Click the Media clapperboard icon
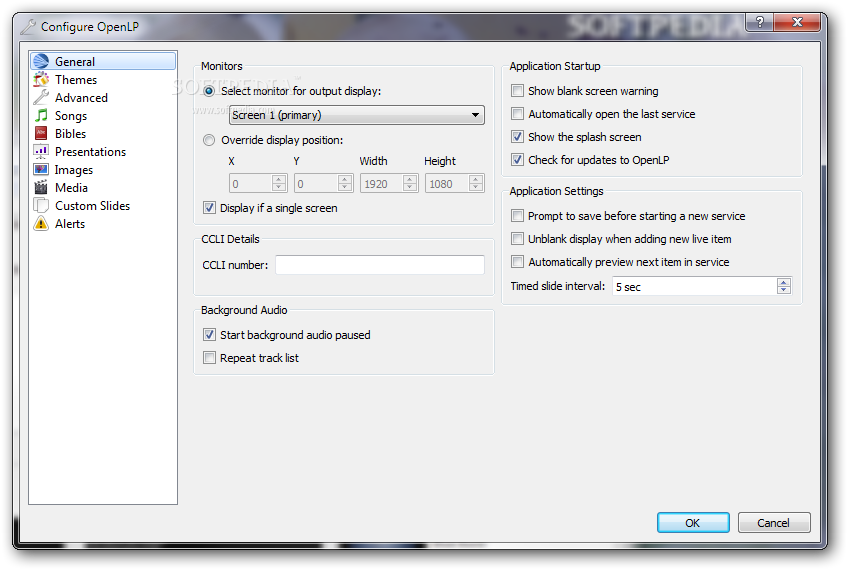848x570 pixels. [x=41, y=187]
